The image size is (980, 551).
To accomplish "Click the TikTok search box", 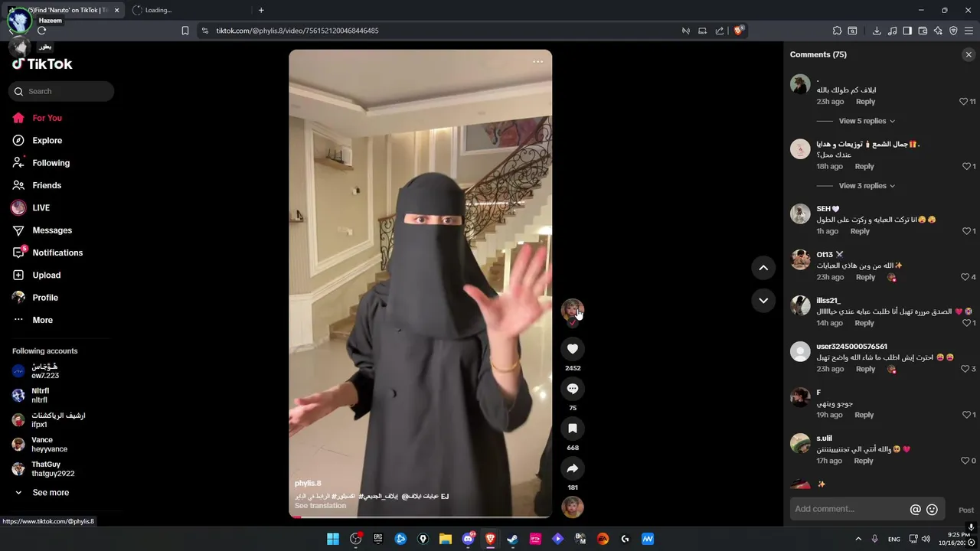I will pos(61,91).
